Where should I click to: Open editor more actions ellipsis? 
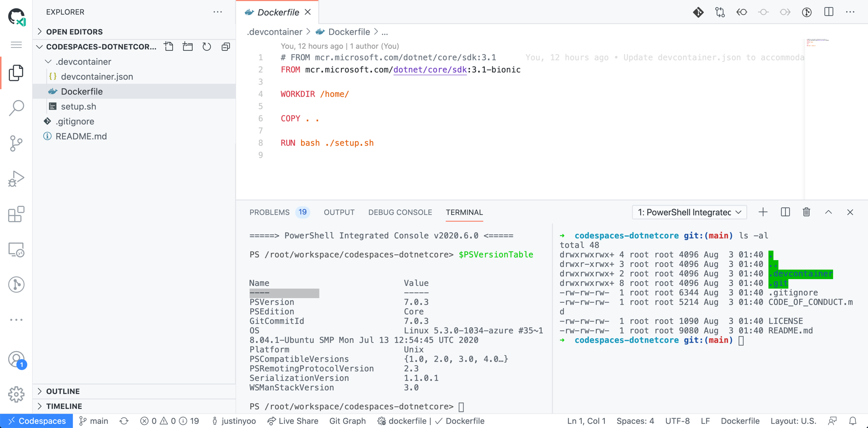coord(850,12)
